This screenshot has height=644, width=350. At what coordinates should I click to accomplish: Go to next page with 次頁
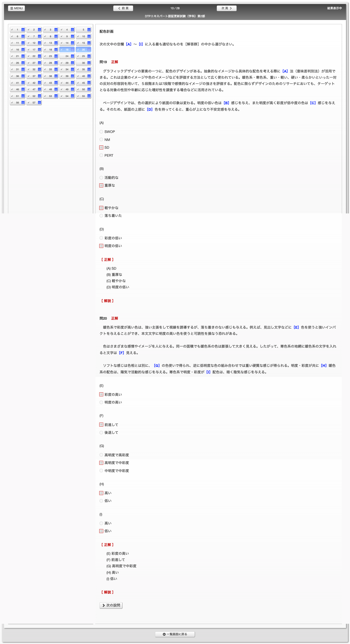click(x=226, y=8)
